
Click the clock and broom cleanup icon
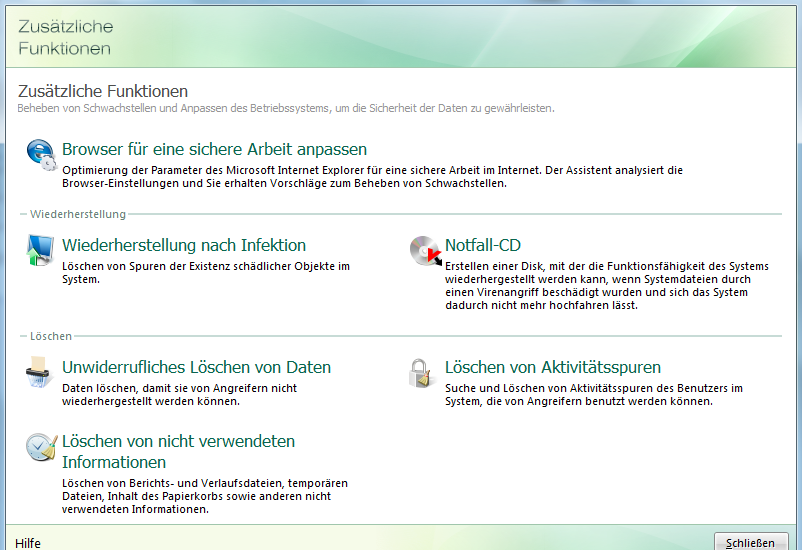tap(40, 447)
